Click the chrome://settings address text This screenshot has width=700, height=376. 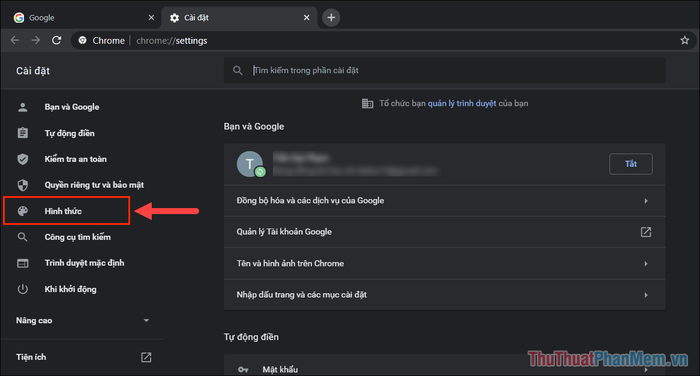point(172,41)
